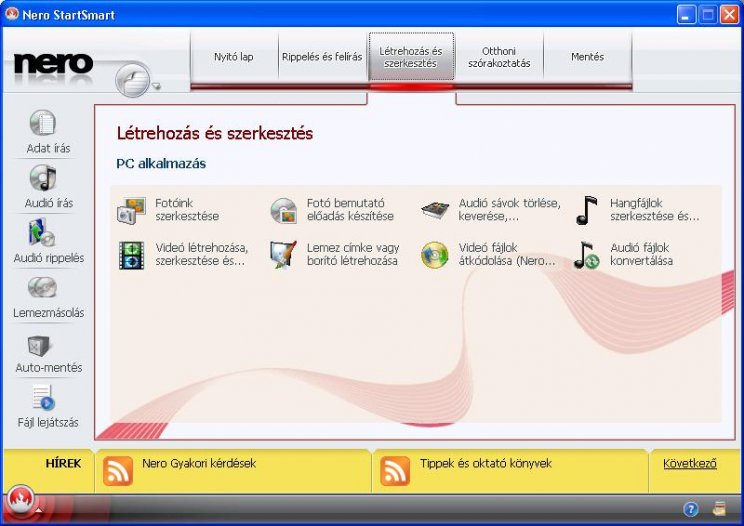Launch the Audió írás music disc icon
Viewport: 744px width, 526px height.
click(x=43, y=178)
